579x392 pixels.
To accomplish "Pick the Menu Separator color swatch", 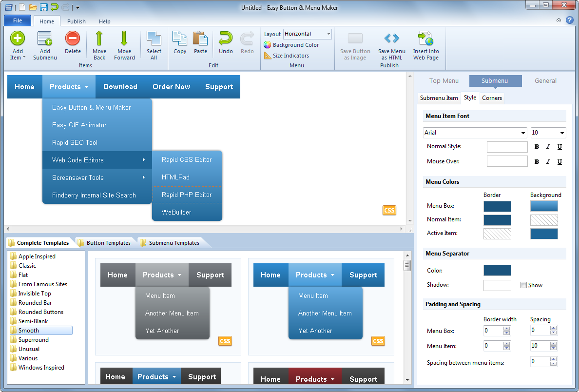I will [497, 271].
